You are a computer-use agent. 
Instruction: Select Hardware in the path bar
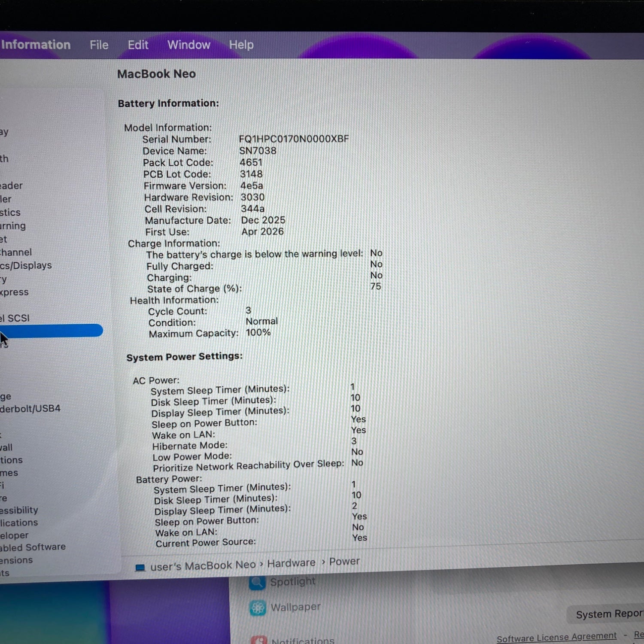pyautogui.click(x=291, y=563)
